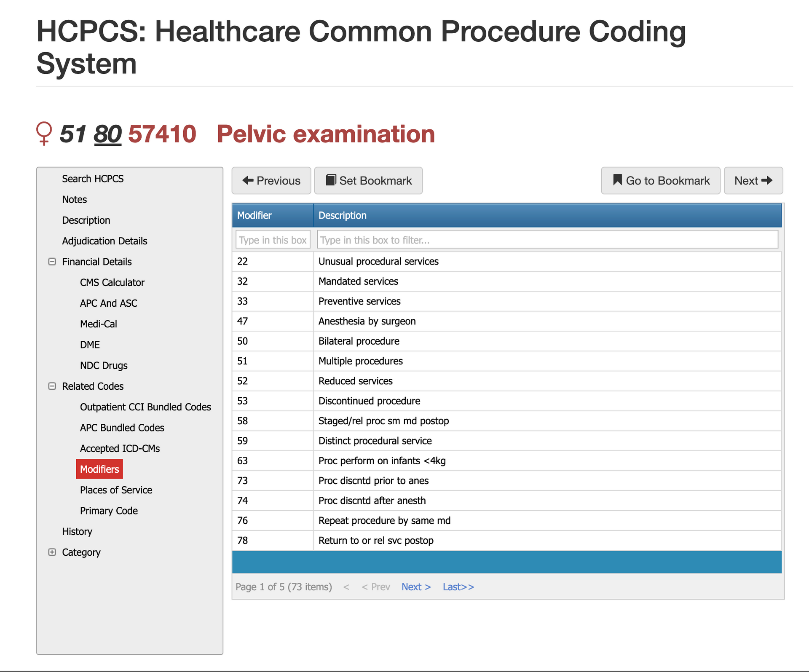The image size is (809, 672).
Task: Collapse the Financial Details tree node
Action: pos(52,262)
